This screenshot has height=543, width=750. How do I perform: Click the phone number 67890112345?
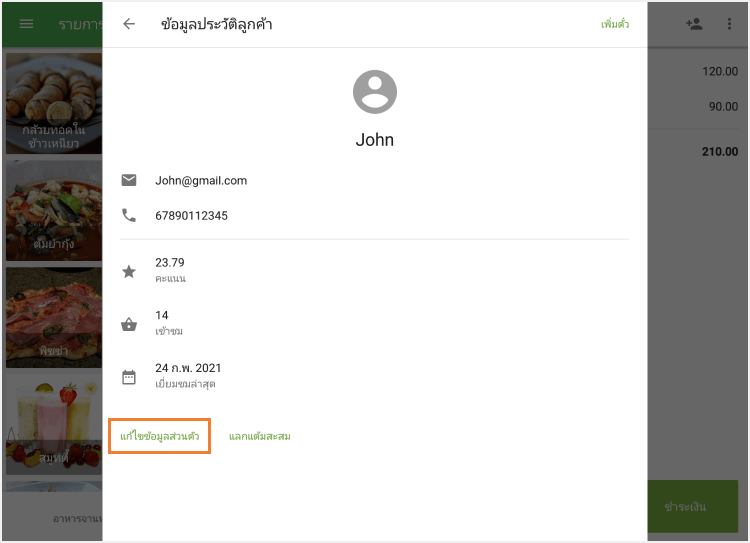(192, 215)
